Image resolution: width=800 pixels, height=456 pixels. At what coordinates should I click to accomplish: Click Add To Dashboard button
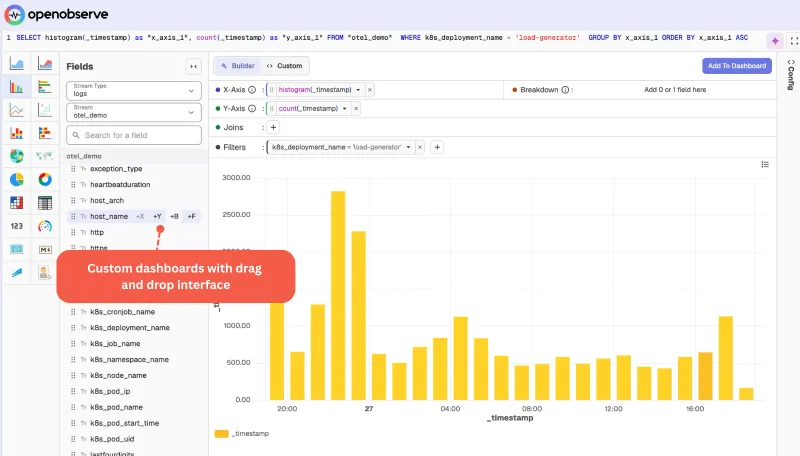737,66
